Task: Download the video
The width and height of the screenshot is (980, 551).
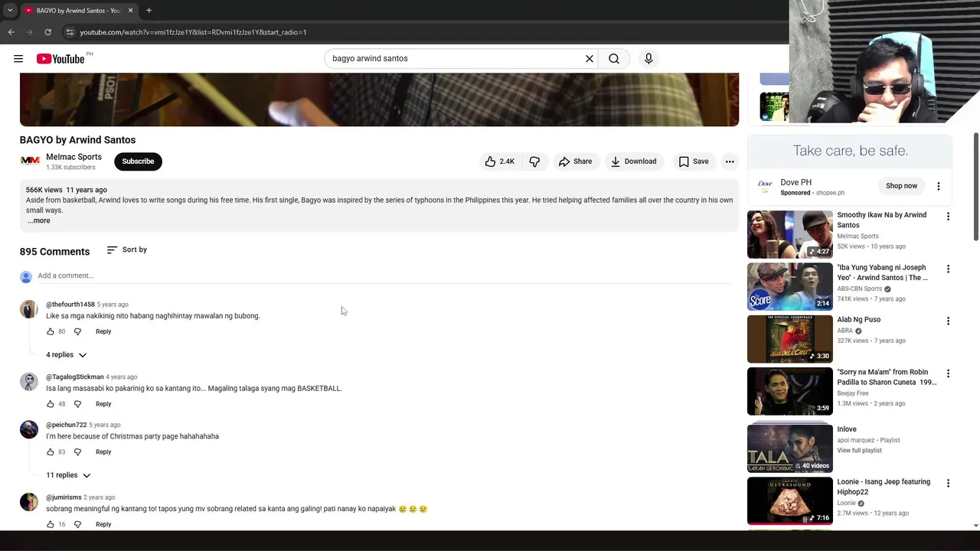Action: point(633,161)
